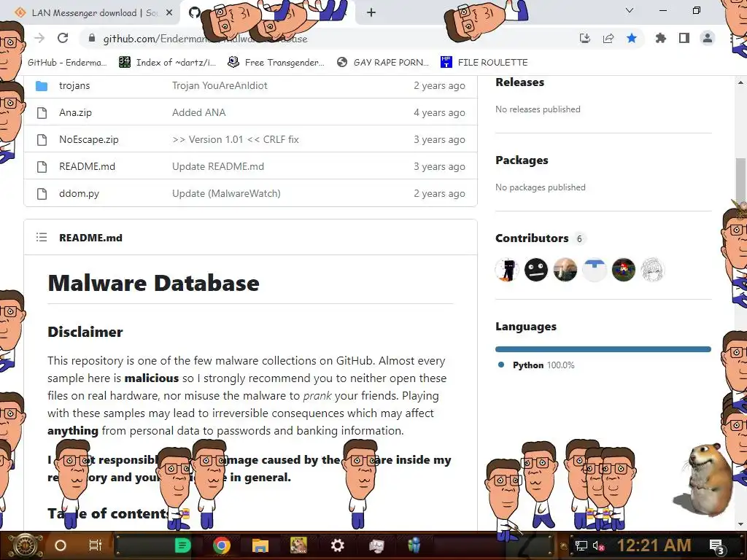Open commit 'Version 1.01 CRLF fix'

click(x=236, y=139)
